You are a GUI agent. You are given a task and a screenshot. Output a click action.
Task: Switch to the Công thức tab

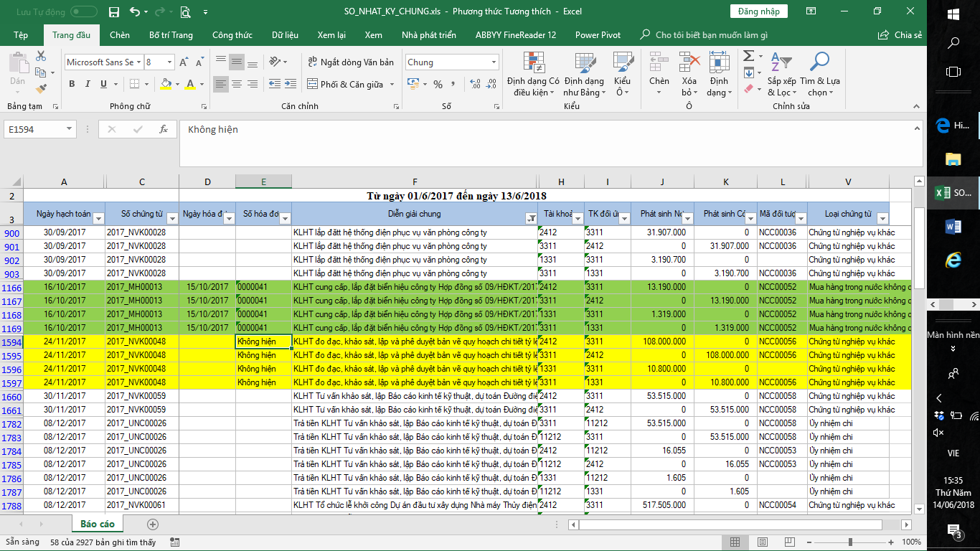(x=232, y=34)
